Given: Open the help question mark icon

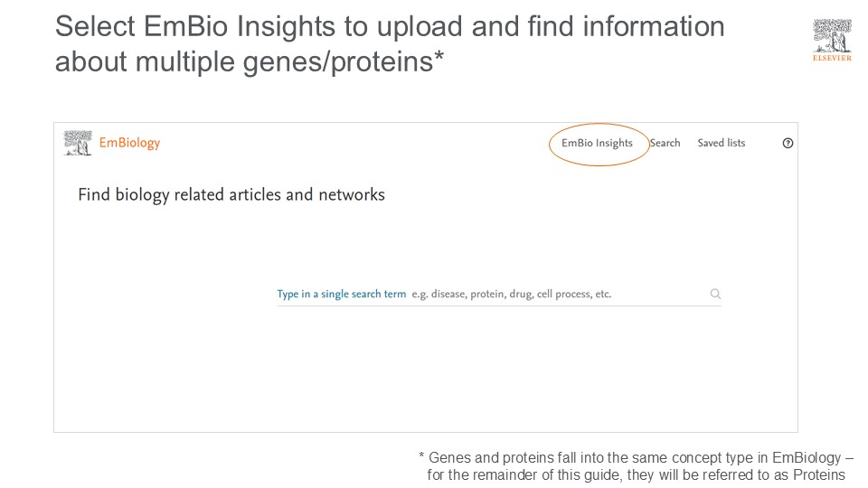Looking at the screenshot, I should (788, 143).
